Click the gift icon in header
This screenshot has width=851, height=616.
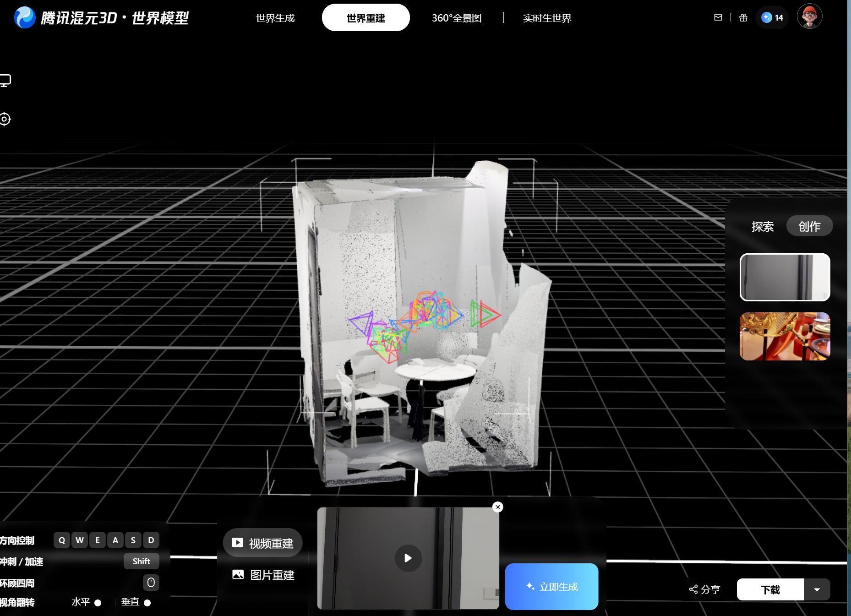[743, 17]
